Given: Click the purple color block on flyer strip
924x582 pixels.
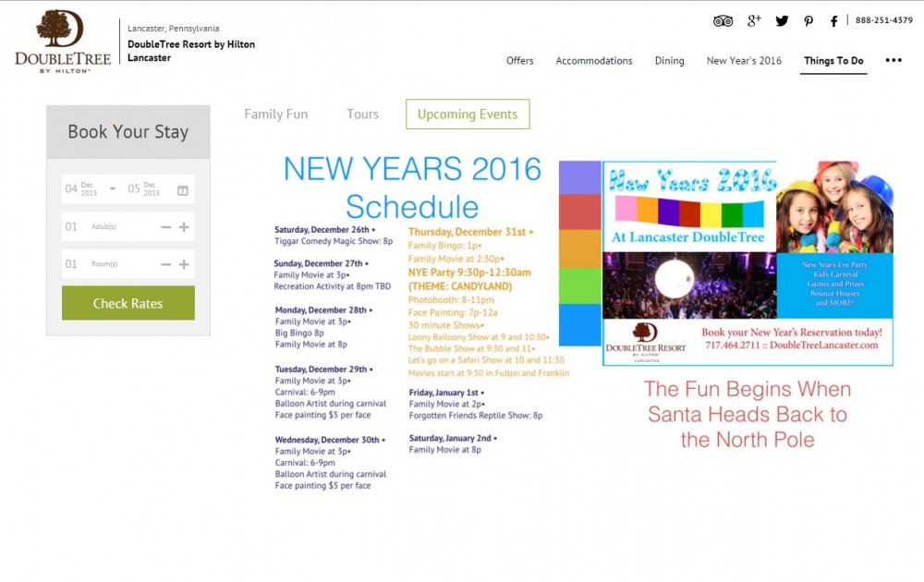Looking at the screenshot, I should (579, 177).
